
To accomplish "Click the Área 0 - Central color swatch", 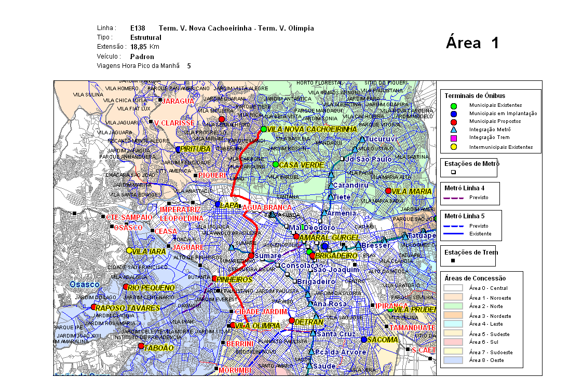I will pos(453,288).
